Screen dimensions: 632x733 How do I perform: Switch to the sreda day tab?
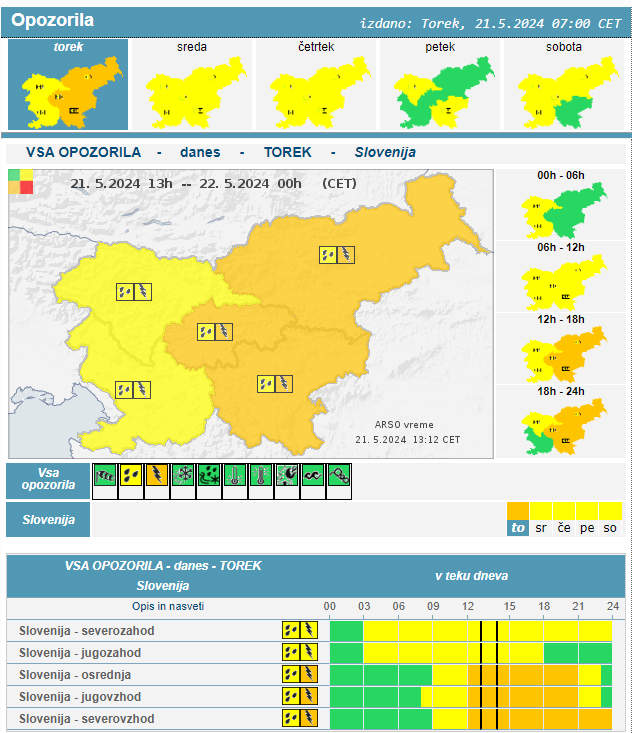[x=192, y=85]
